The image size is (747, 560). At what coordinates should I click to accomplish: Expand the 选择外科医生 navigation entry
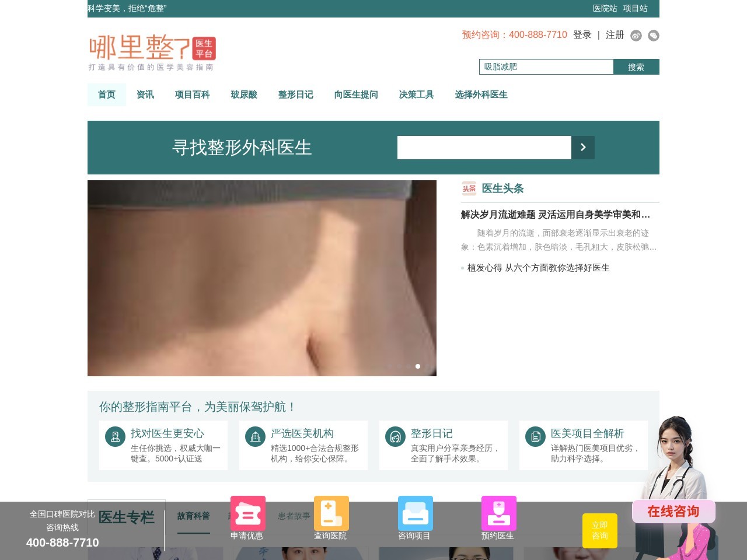click(x=481, y=94)
